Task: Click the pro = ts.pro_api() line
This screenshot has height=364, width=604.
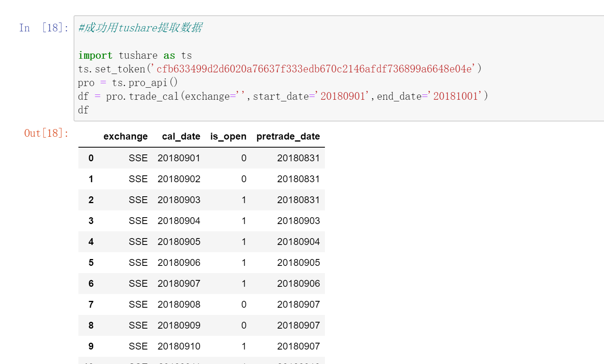Action: [127, 83]
